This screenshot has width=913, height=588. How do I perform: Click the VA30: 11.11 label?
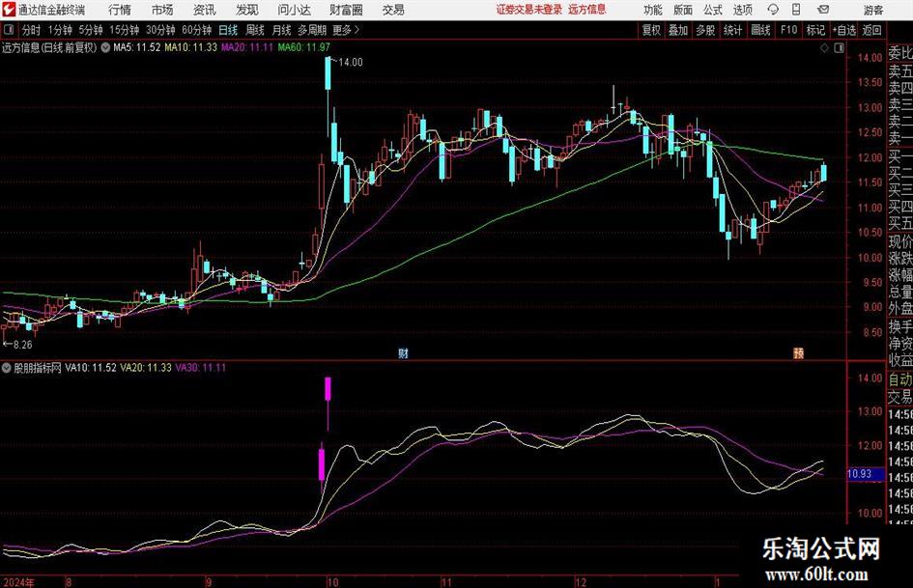click(x=201, y=367)
